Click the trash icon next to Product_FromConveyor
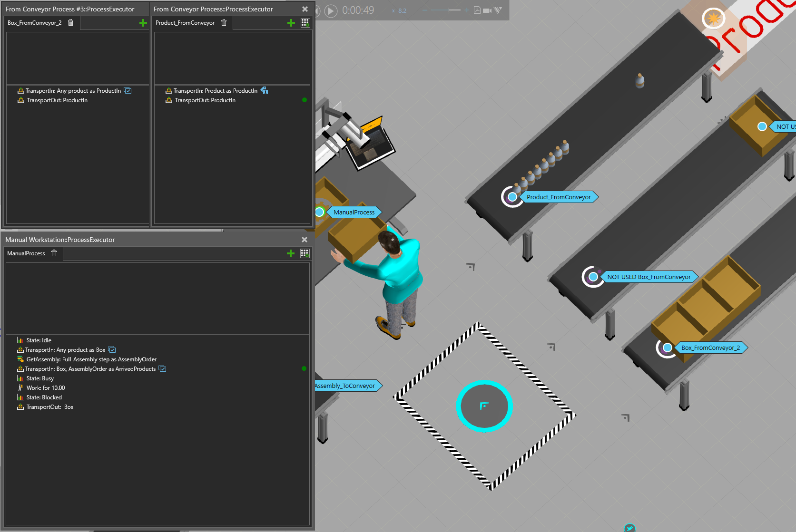This screenshot has height=532, width=796. [x=224, y=23]
